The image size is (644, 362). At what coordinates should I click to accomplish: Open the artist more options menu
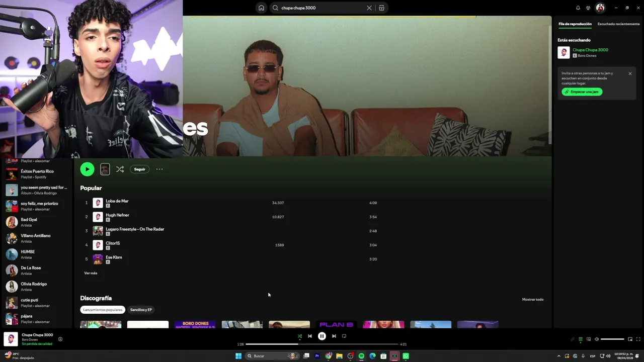coord(159,169)
